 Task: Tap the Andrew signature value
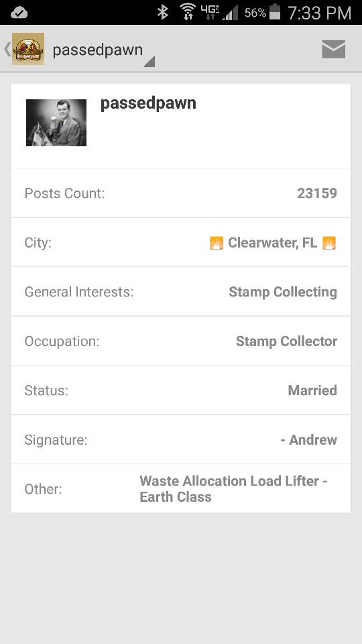coord(308,440)
